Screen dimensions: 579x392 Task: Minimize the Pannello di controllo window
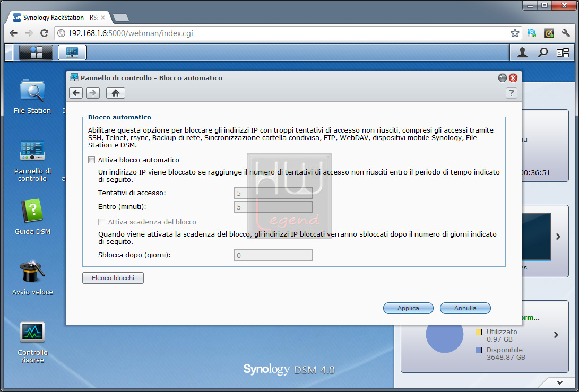pos(502,78)
